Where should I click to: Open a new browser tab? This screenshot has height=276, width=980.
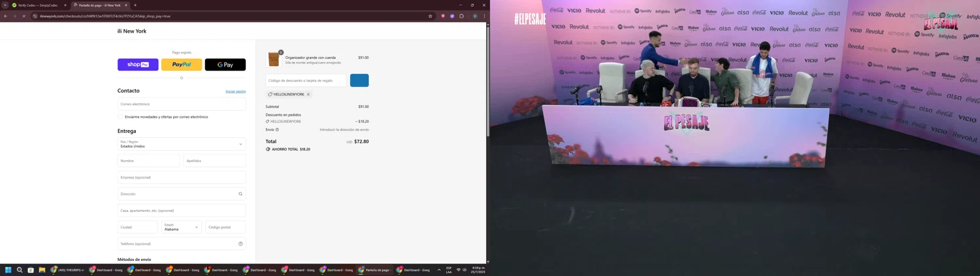point(135,5)
